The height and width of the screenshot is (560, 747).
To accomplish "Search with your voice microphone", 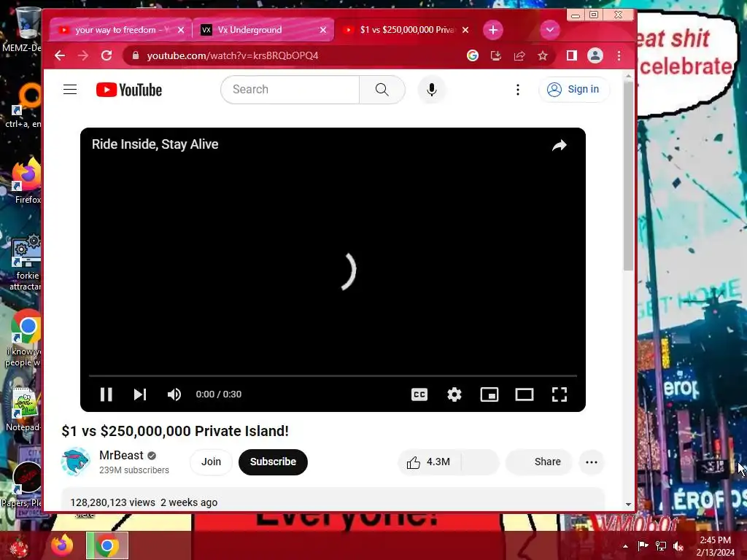I will [432, 90].
